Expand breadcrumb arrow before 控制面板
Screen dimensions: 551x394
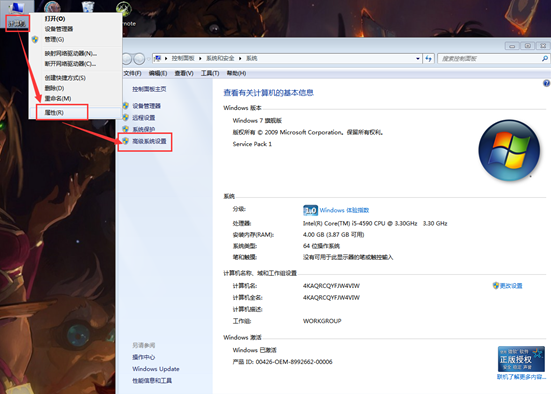point(166,58)
